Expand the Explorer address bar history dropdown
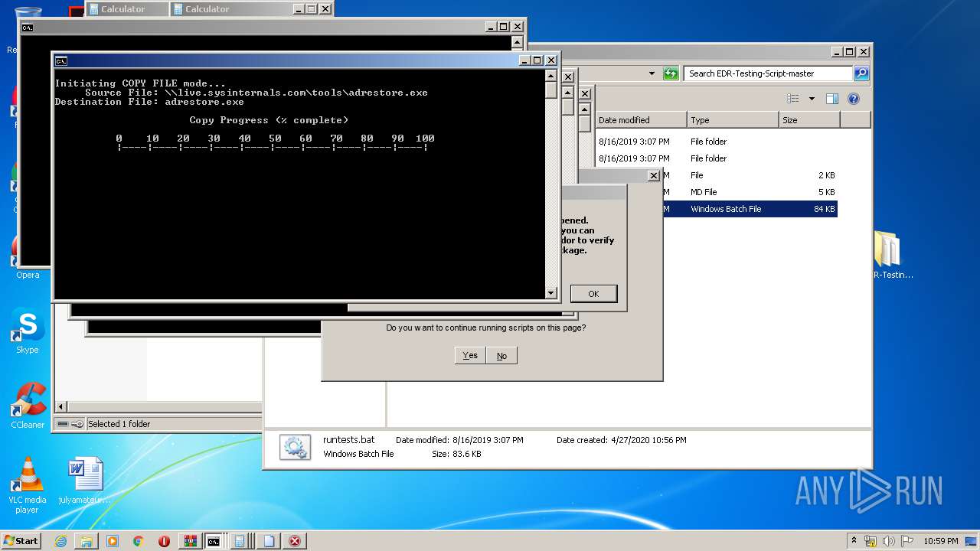The width and height of the screenshot is (980, 551). click(652, 73)
